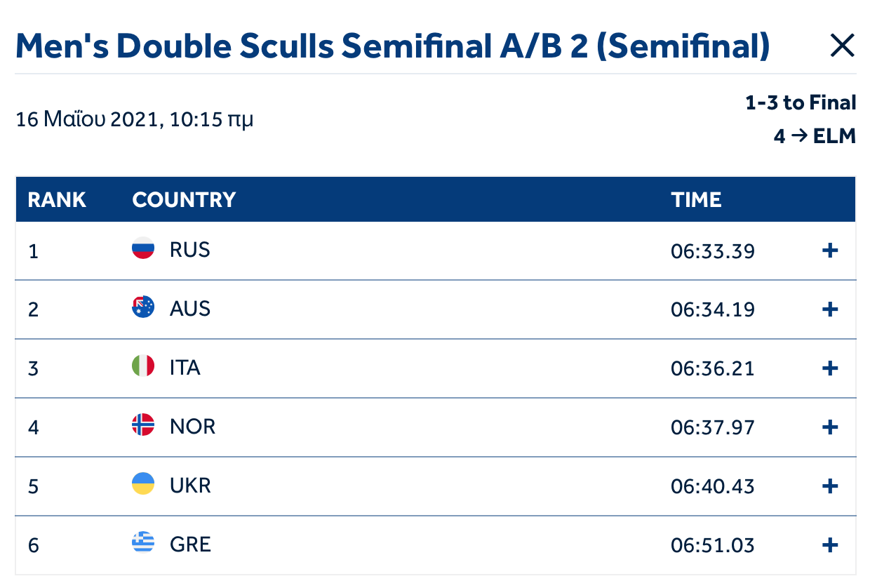This screenshot has width=870, height=588.
Task: Click the Italy flag icon
Action: click(x=143, y=366)
